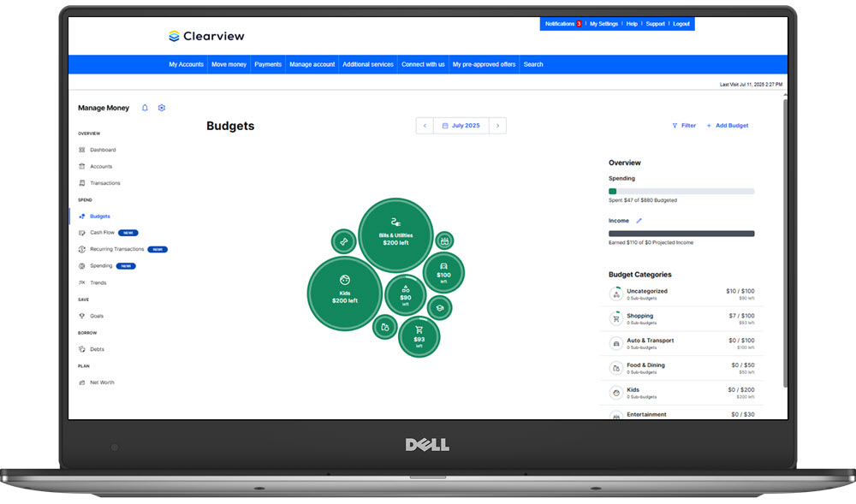Advance to the next month using the right chevron
856x504 pixels.
tap(498, 125)
